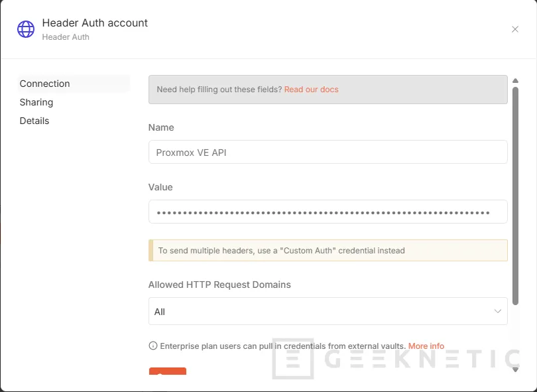Follow the "More info" link
Viewport: 537px width, 392px height.
point(426,346)
